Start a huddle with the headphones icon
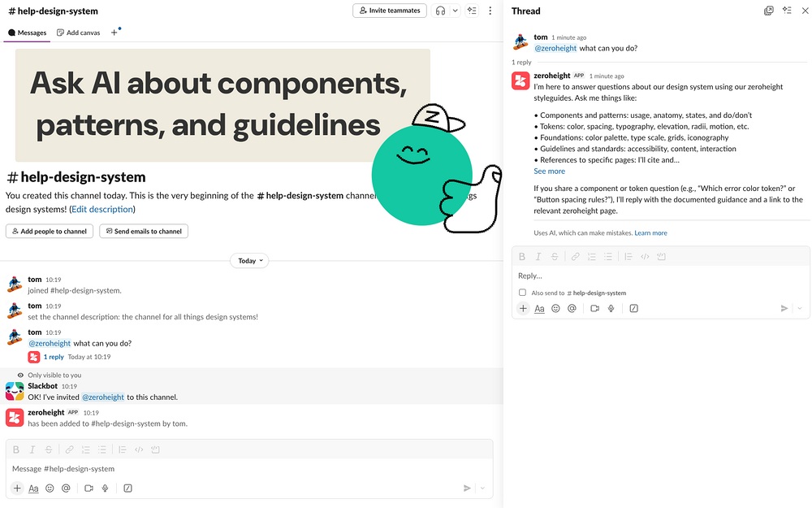 [x=440, y=11]
